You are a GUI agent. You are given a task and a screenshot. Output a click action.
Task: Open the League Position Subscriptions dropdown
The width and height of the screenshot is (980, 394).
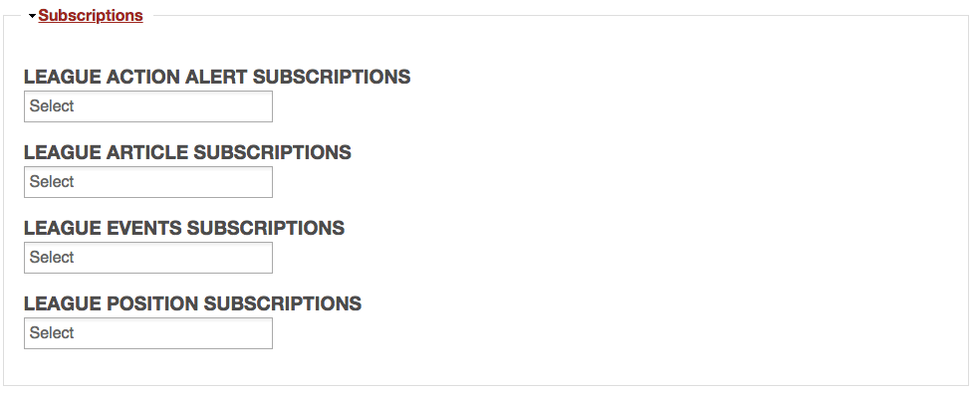[148, 332]
